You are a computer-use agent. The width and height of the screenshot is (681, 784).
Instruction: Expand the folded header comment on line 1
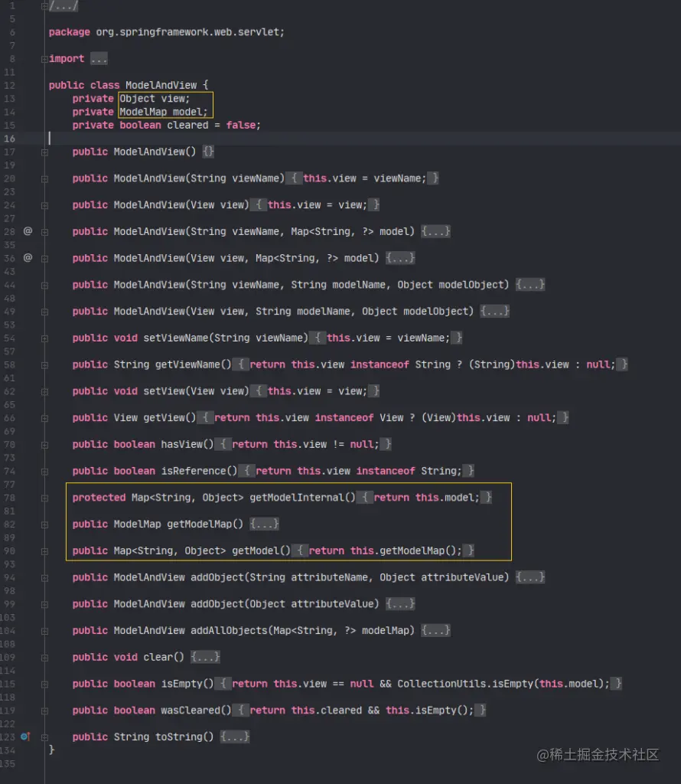(44, 6)
